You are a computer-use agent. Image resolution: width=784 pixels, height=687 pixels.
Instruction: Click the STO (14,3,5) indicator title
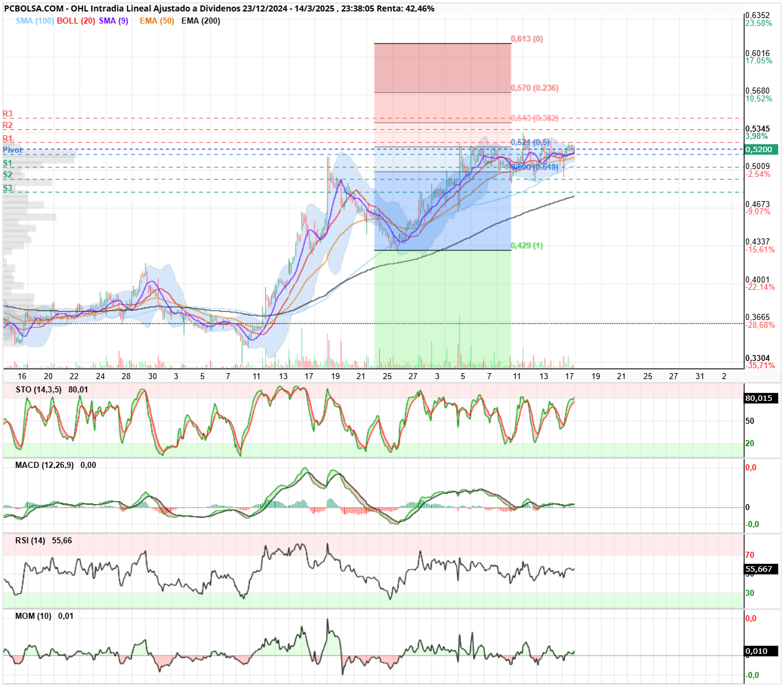pyautogui.click(x=39, y=390)
